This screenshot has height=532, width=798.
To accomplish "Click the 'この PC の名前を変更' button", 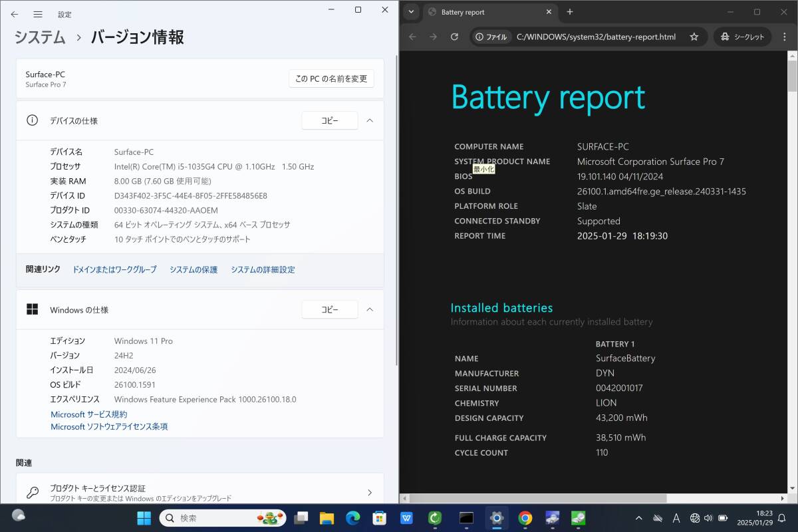I will point(331,78).
